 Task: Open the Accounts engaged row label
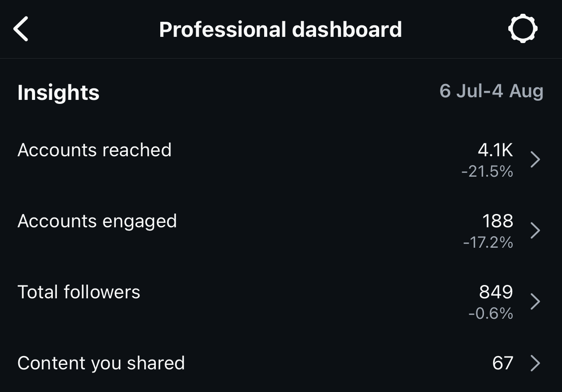tap(97, 221)
